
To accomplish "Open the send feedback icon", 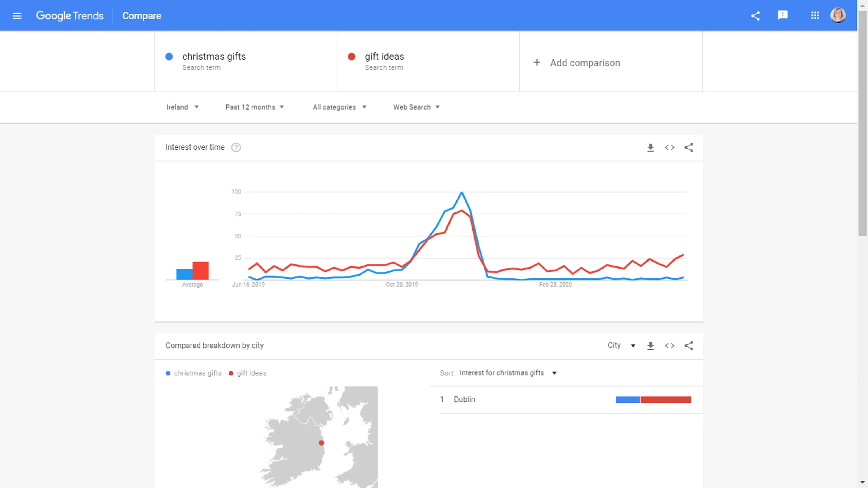I will pyautogui.click(x=782, y=15).
